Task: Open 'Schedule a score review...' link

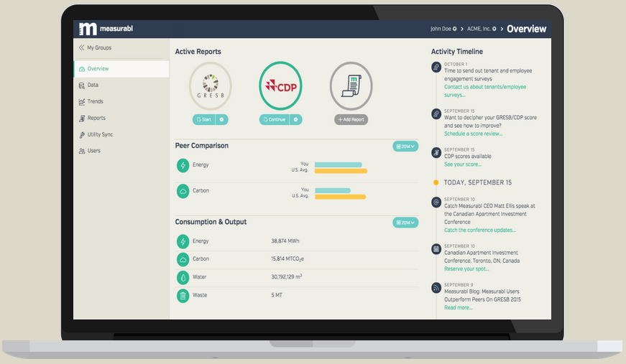Action: click(x=474, y=134)
